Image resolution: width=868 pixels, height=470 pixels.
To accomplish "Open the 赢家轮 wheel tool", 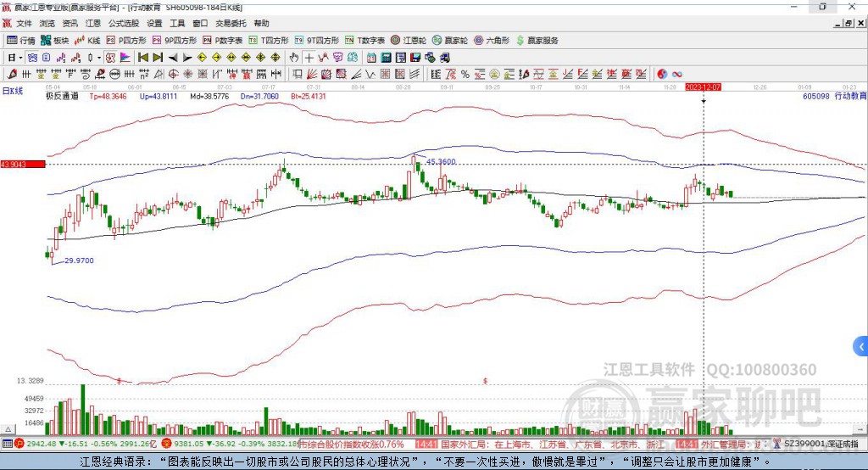I will (x=450, y=41).
